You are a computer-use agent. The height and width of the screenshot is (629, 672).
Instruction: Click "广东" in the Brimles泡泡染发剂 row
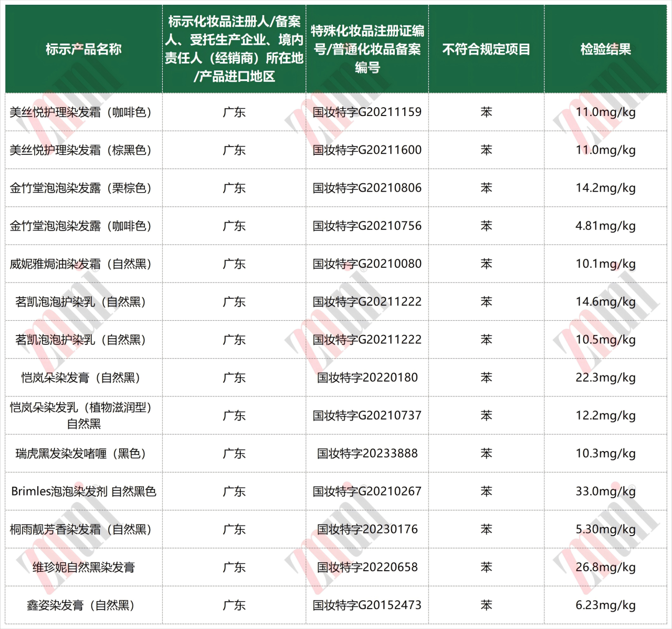234,491
